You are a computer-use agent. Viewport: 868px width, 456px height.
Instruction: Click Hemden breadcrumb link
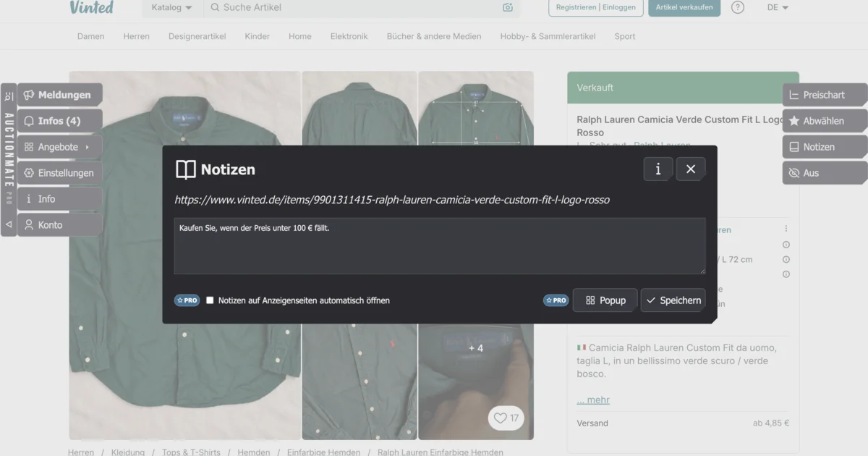[x=254, y=452]
